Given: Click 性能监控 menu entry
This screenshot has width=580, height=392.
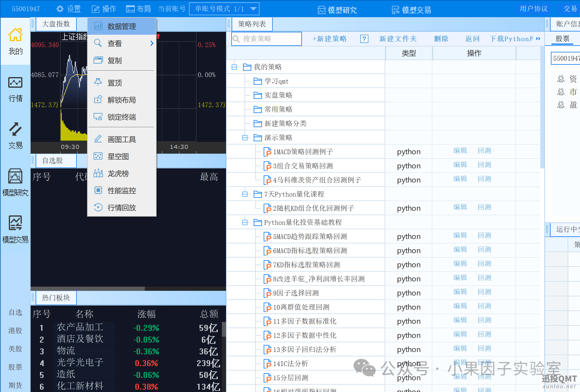Looking at the screenshot, I should point(122,191).
